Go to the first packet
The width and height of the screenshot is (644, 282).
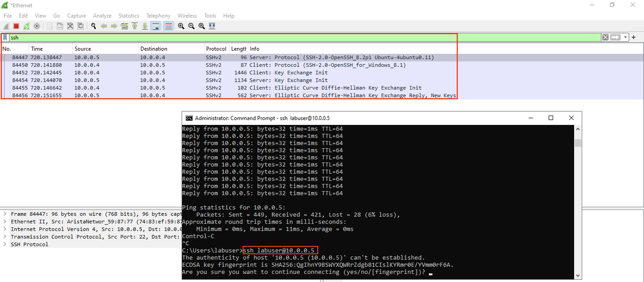134,26
